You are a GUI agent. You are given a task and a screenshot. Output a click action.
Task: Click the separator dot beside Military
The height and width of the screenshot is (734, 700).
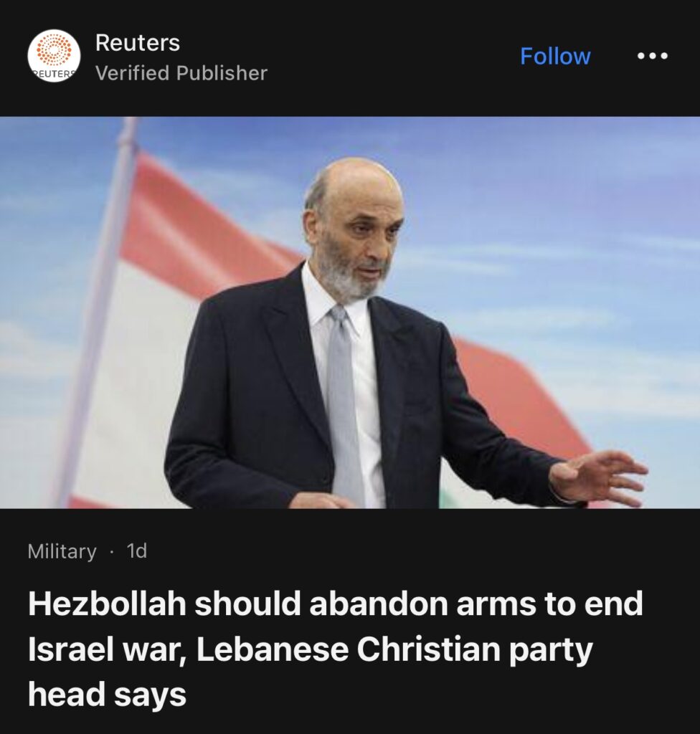(111, 551)
